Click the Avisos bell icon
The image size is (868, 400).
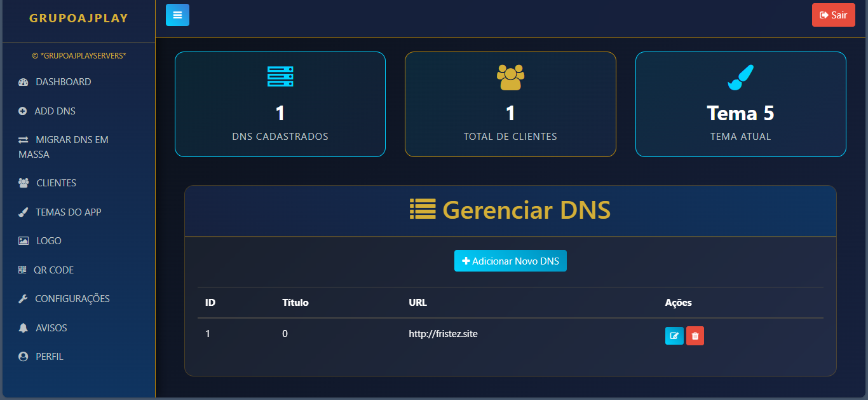24,328
